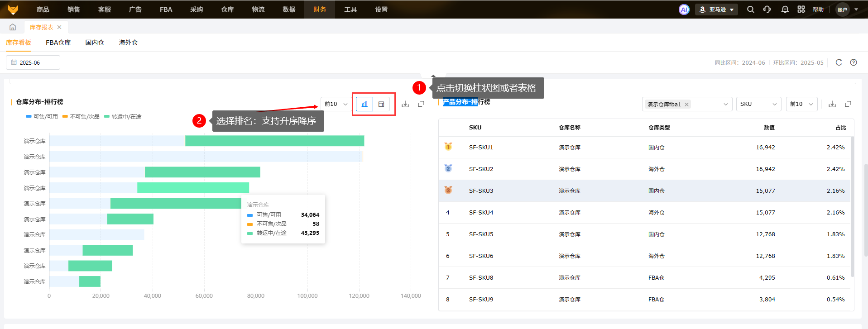Open the apps grid icon
868x329 pixels.
[801, 10]
